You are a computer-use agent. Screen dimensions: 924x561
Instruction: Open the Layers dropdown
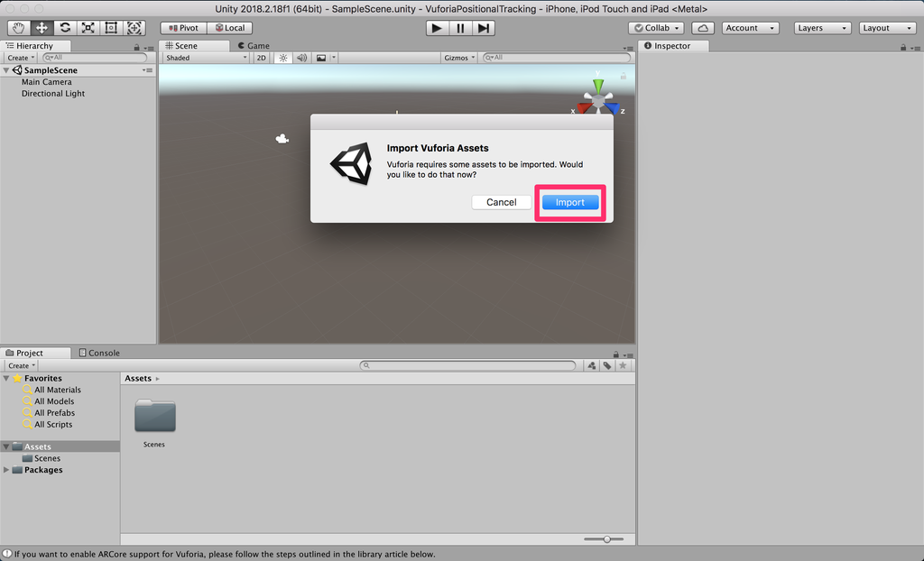(823, 28)
